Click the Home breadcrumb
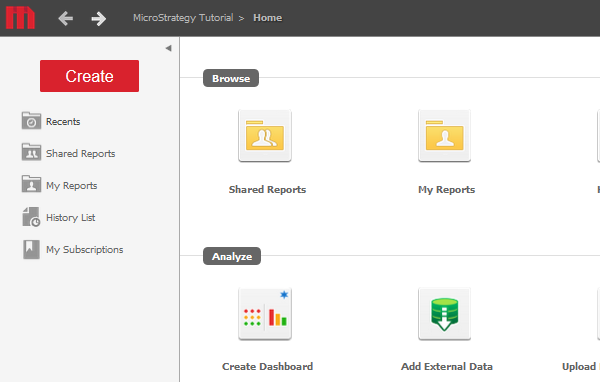The height and width of the screenshot is (382, 600). (267, 18)
